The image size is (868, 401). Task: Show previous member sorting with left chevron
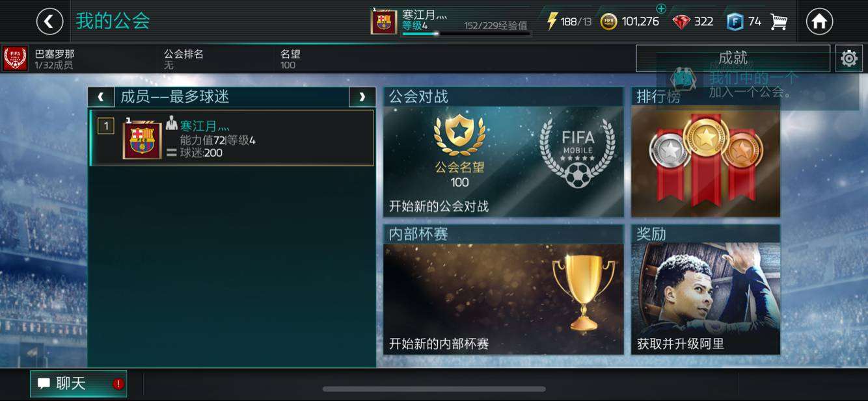(x=101, y=97)
